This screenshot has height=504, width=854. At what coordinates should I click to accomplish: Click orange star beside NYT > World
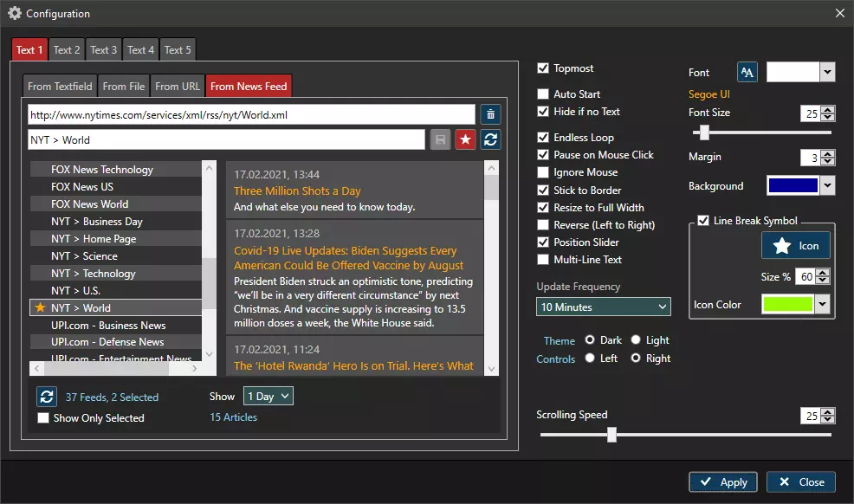coord(40,307)
